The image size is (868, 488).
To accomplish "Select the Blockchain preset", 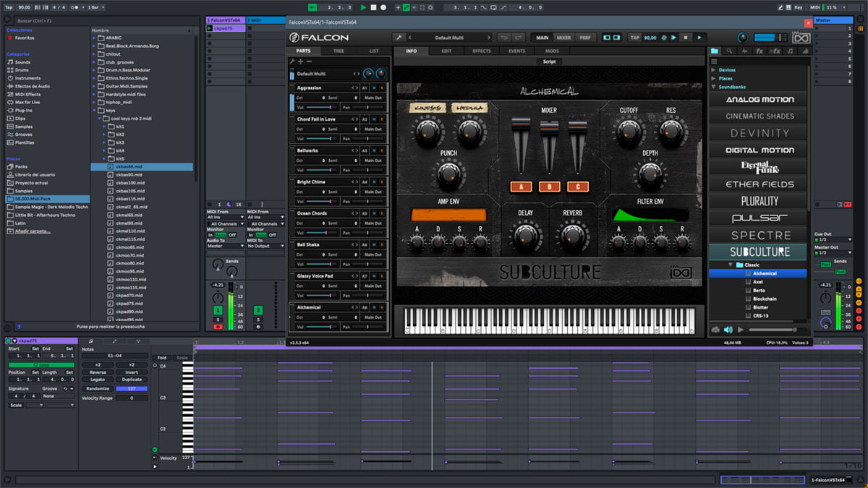I will [x=765, y=299].
